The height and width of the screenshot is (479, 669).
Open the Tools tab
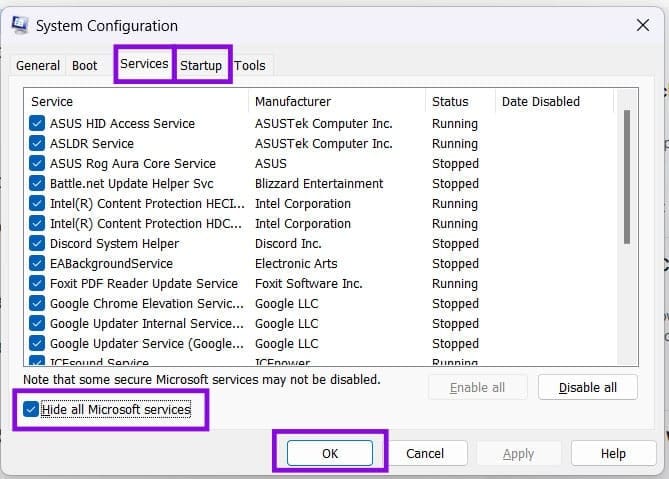[x=250, y=66]
